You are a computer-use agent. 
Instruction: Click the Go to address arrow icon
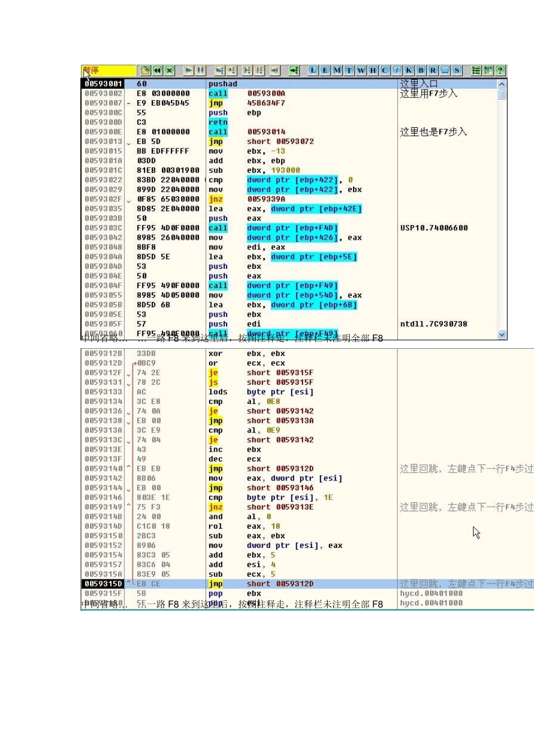click(294, 70)
